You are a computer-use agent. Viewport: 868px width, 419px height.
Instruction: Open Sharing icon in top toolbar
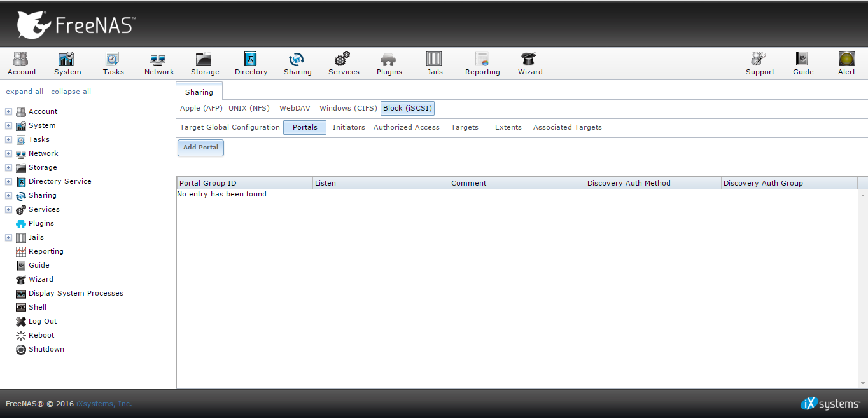297,64
